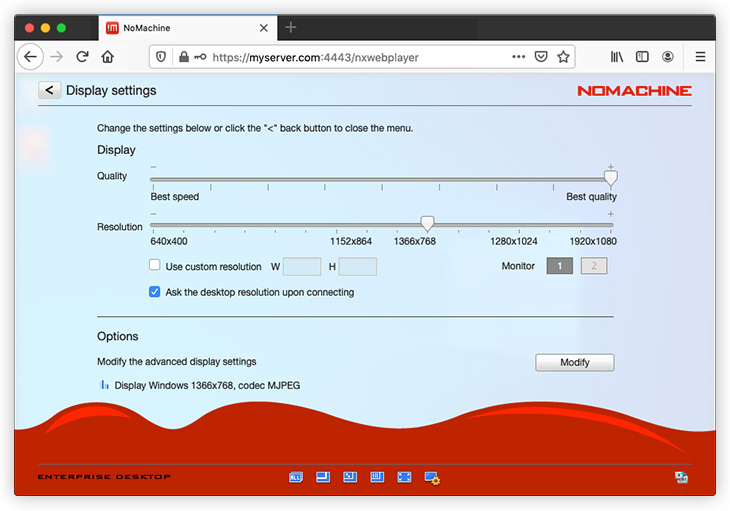730x511 pixels.
Task: Enable the Use custom resolution checkbox
Action: point(155,266)
